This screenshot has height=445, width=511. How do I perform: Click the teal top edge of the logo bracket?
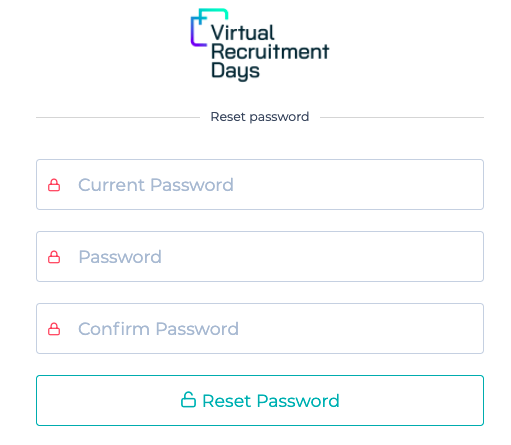tap(215, 11)
